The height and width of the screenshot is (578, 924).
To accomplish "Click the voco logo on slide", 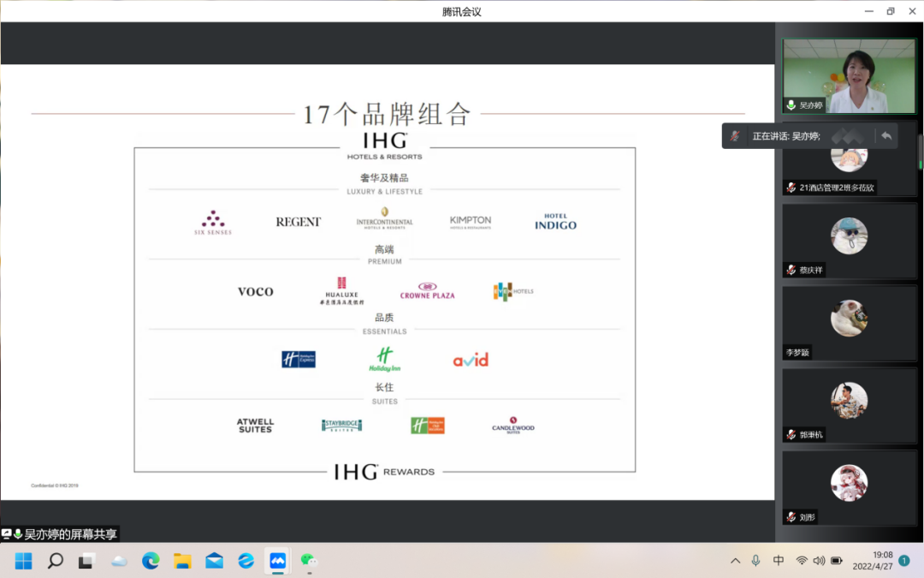I will 255,291.
